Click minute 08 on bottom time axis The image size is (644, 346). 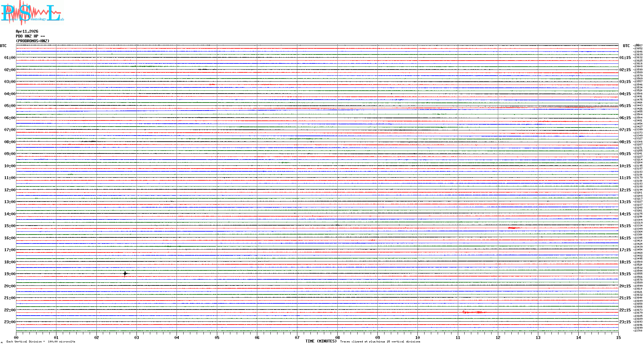(x=337, y=337)
